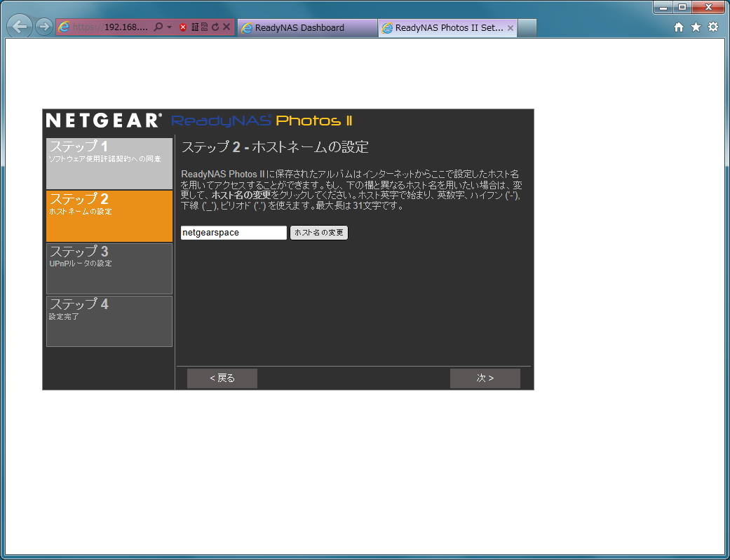This screenshot has height=560, width=730.
Task: Click the Stop (X) icon in address bar
Action: click(227, 27)
